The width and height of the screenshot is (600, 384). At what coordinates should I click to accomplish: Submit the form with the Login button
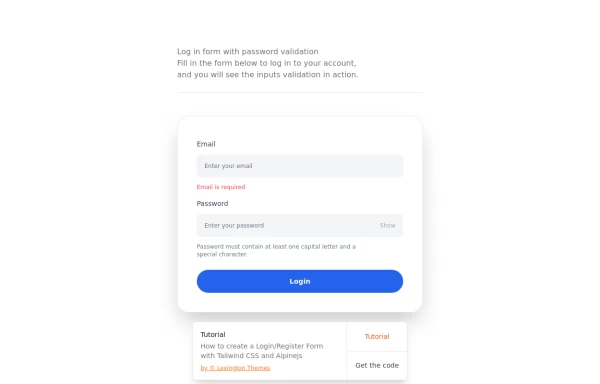(x=300, y=281)
